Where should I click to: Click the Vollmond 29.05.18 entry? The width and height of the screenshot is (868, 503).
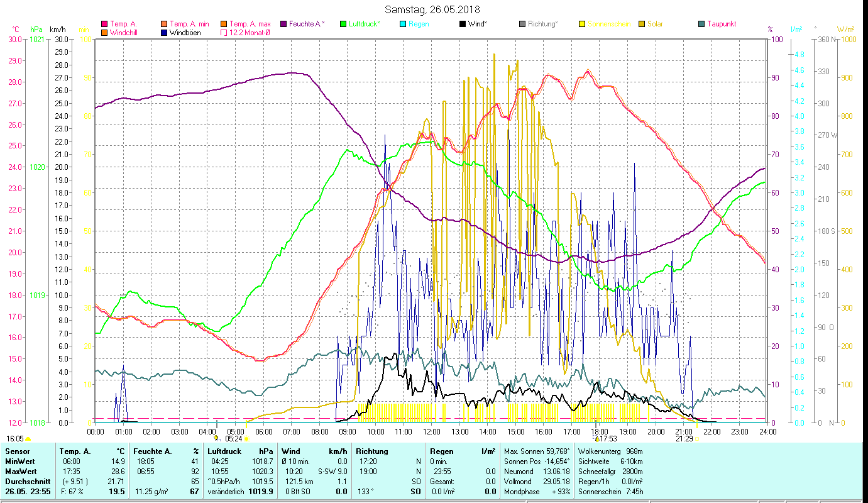pos(537,482)
